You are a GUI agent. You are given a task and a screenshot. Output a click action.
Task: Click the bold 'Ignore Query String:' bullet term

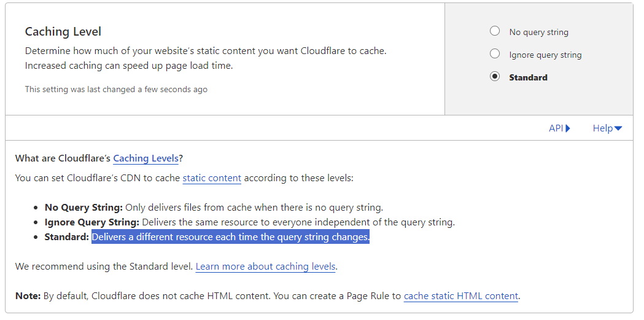[x=92, y=222]
